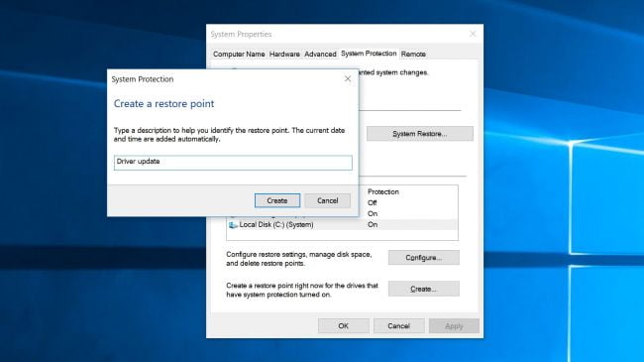Viewport: 644px width, 362px height.
Task: Go to the System Protection tab
Action: pyautogui.click(x=369, y=54)
